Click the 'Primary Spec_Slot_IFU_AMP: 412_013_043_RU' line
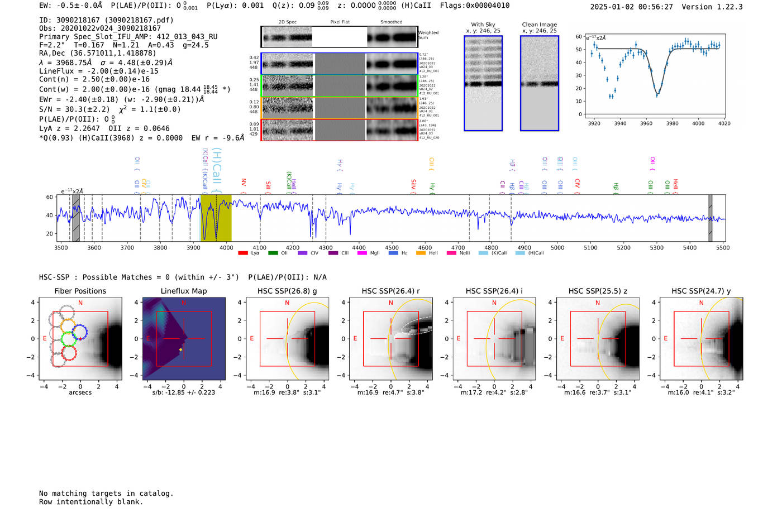Screen dimensions: 782x532 click(x=128, y=37)
